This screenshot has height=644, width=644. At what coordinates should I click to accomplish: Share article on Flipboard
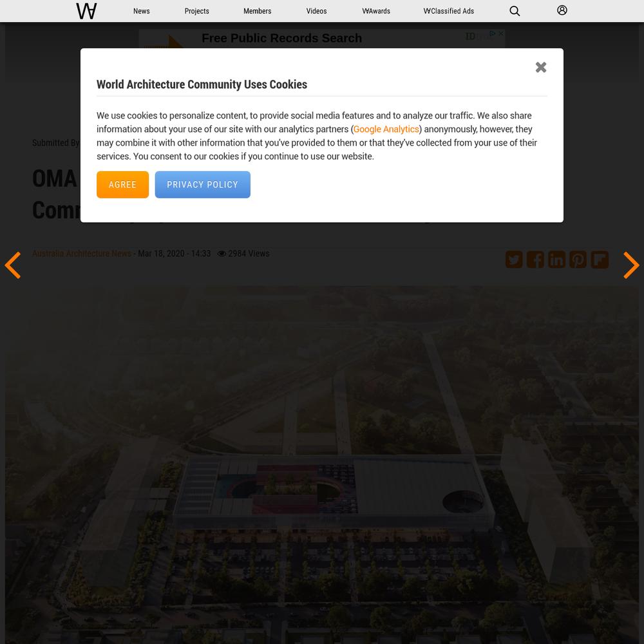coord(599,260)
